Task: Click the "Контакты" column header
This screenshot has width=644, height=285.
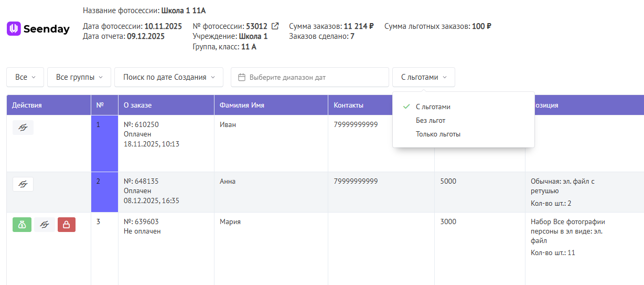Action: [x=348, y=105]
